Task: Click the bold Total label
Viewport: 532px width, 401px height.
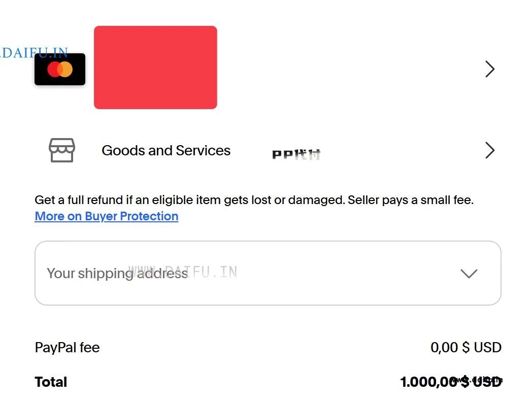Action: [51, 382]
